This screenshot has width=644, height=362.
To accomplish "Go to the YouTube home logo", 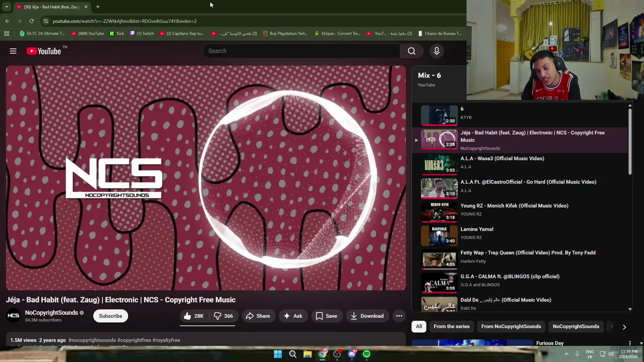I will [44, 51].
